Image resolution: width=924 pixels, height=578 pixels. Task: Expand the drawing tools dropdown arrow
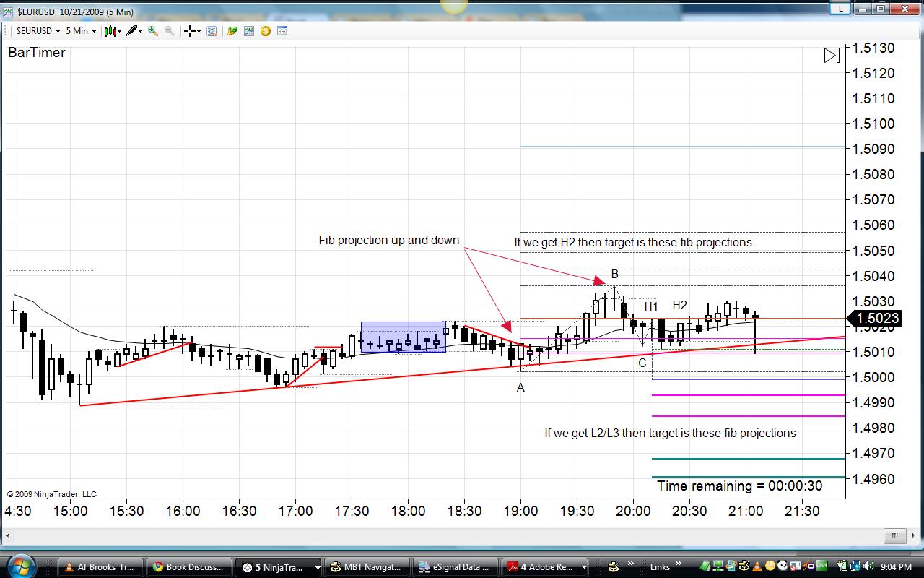[141, 31]
